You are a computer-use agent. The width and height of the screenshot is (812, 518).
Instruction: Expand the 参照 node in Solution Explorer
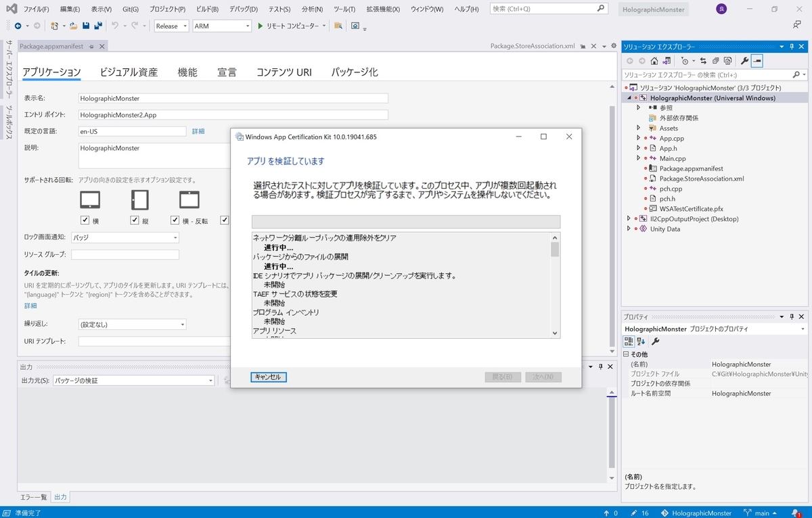pyautogui.click(x=638, y=108)
